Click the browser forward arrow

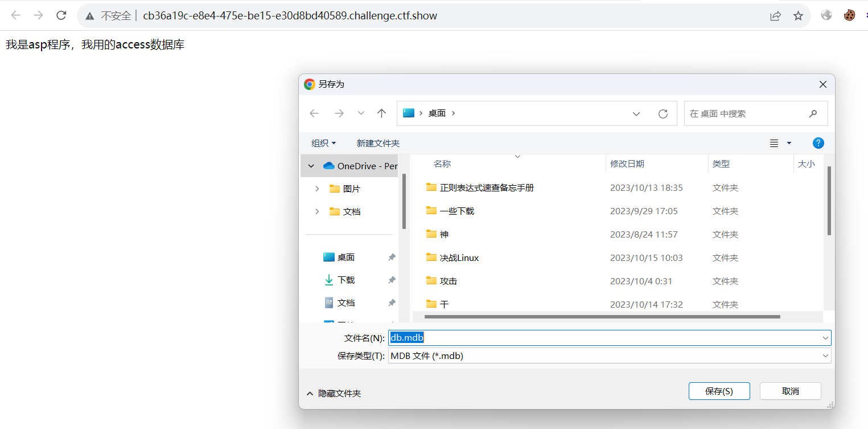tap(39, 15)
